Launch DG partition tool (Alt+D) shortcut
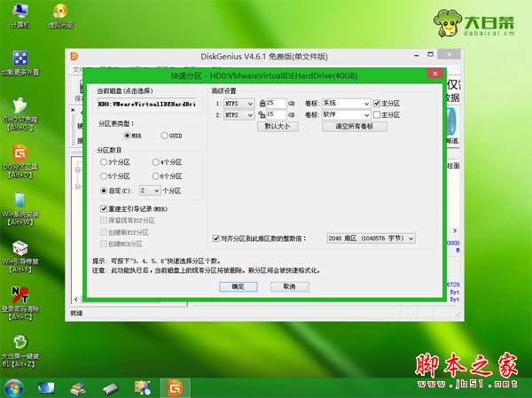 (x=20, y=161)
